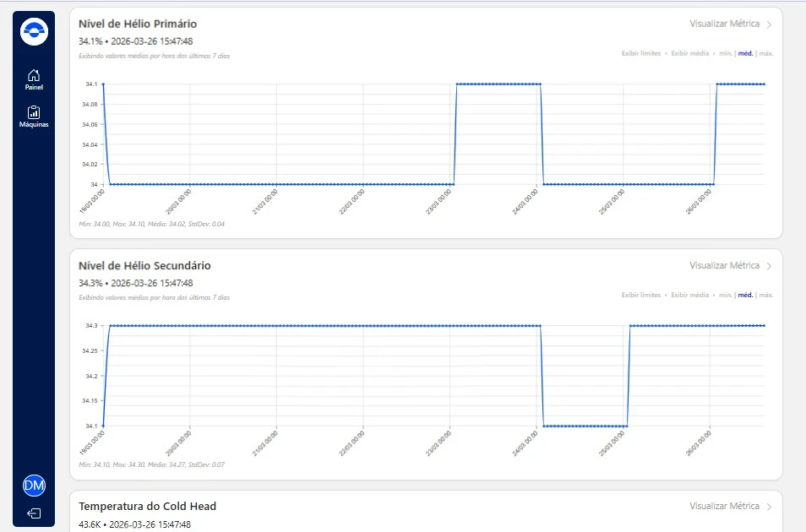This screenshot has height=532, width=806.
Task: Select mín. values on the Hélio Primário chart
Action: click(x=725, y=53)
